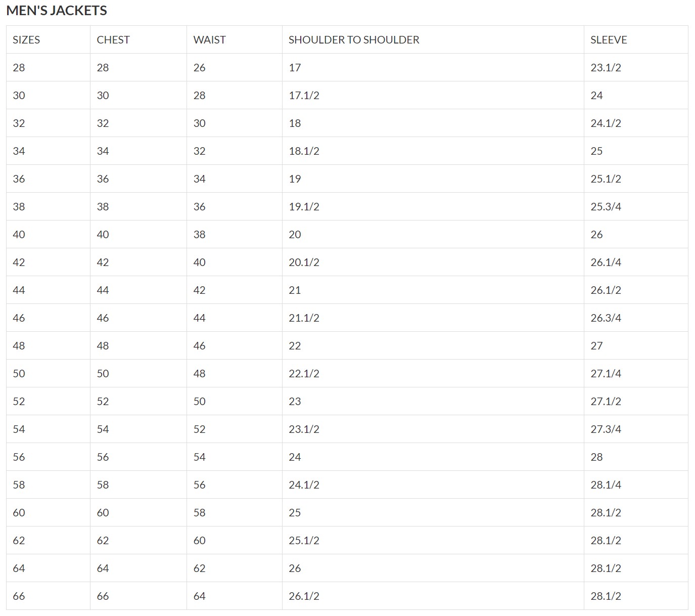Click waist value 64 in the last row

(200, 596)
